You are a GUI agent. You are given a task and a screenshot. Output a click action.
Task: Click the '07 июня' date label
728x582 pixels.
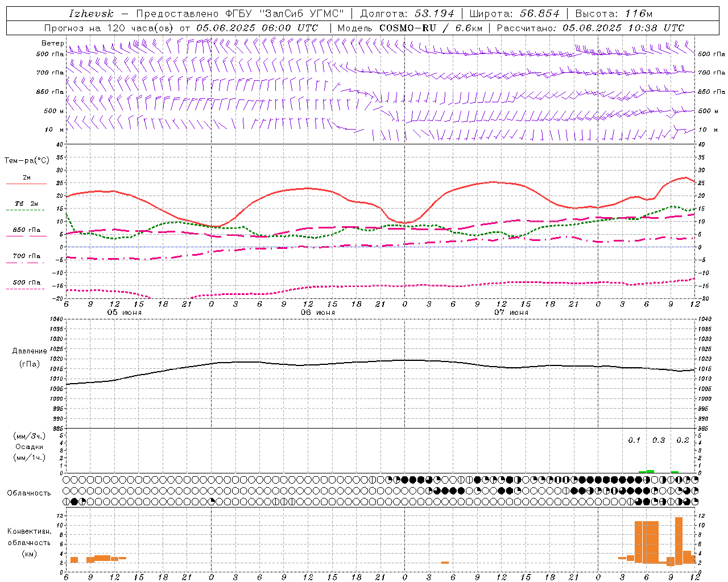pos(511,313)
